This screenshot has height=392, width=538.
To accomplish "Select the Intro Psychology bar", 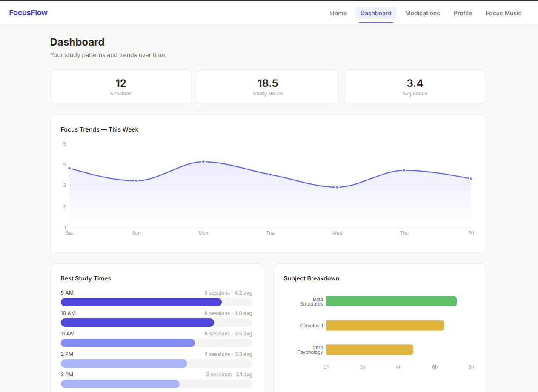I will click(370, 349).
